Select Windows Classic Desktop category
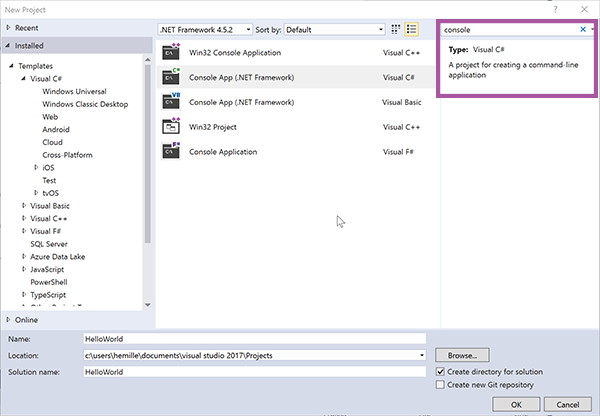Viewport: 600px width, 416px height. pyautogui.click(x=85, y=104)
